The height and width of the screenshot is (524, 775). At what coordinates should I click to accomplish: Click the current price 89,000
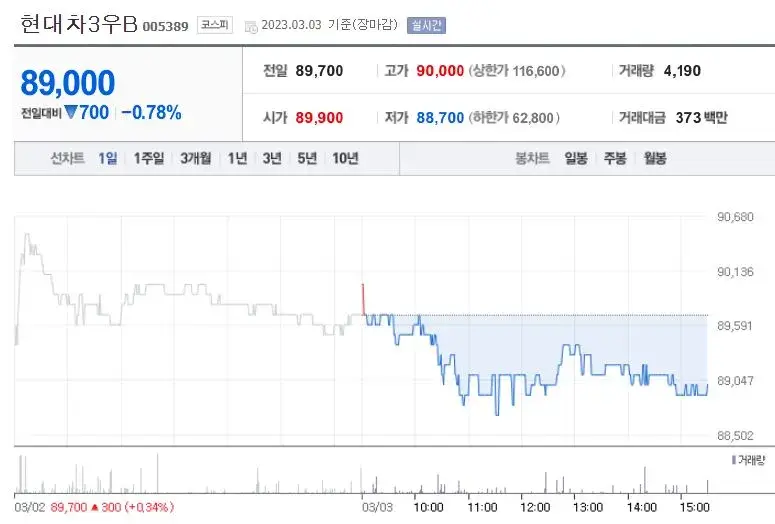pos(68,83)
